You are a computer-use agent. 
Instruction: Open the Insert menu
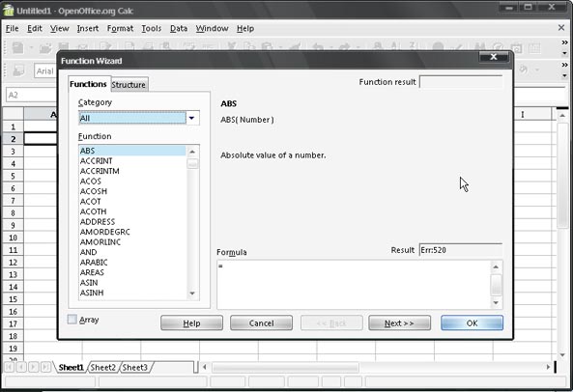point(88,28)
